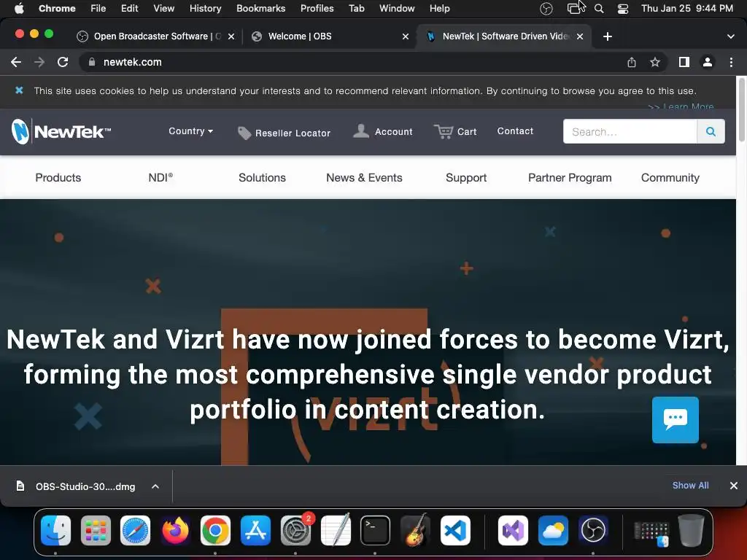The image size is (747, 560).
Task: Go to Account page
Action: point(382,131)
